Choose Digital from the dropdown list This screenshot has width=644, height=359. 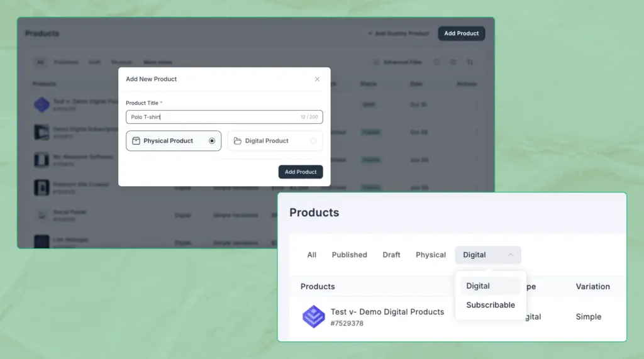(x=478, y=285)
